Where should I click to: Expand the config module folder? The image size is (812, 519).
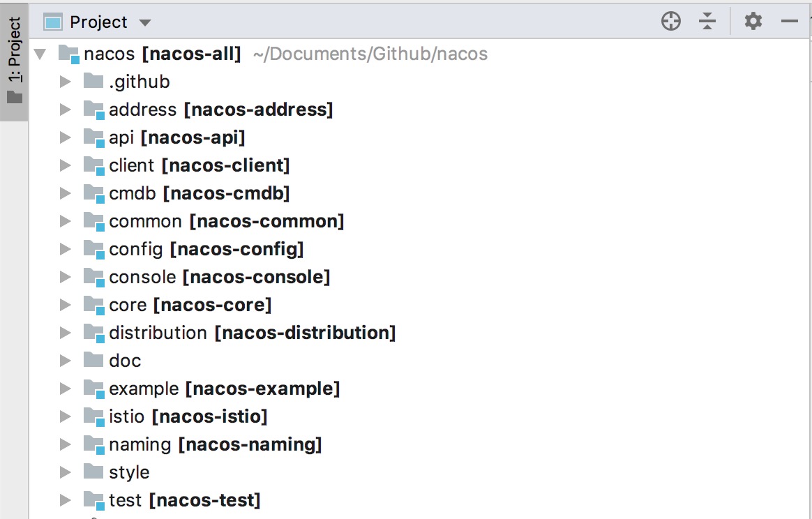click(65, 249)
